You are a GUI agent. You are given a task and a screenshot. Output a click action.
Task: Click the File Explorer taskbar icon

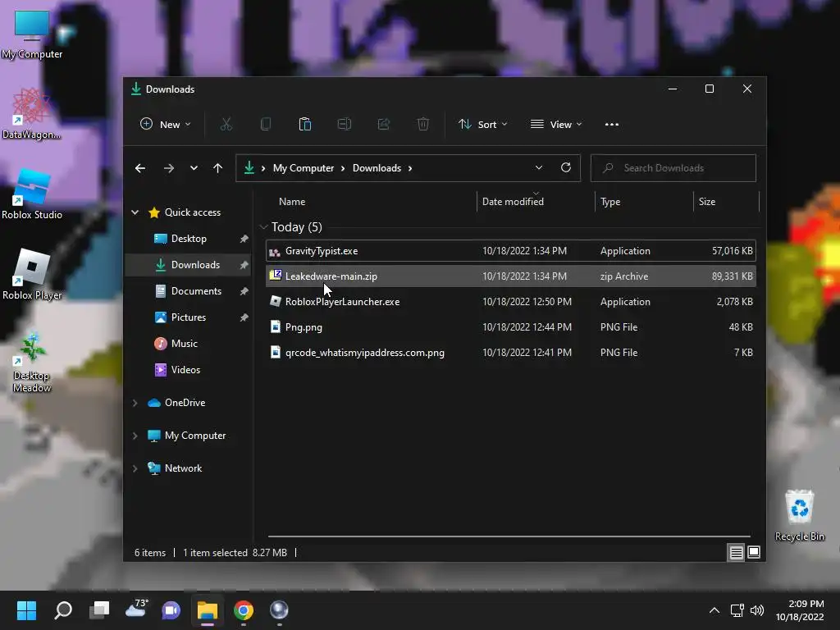pyautogui.click(x=208, y=610)
